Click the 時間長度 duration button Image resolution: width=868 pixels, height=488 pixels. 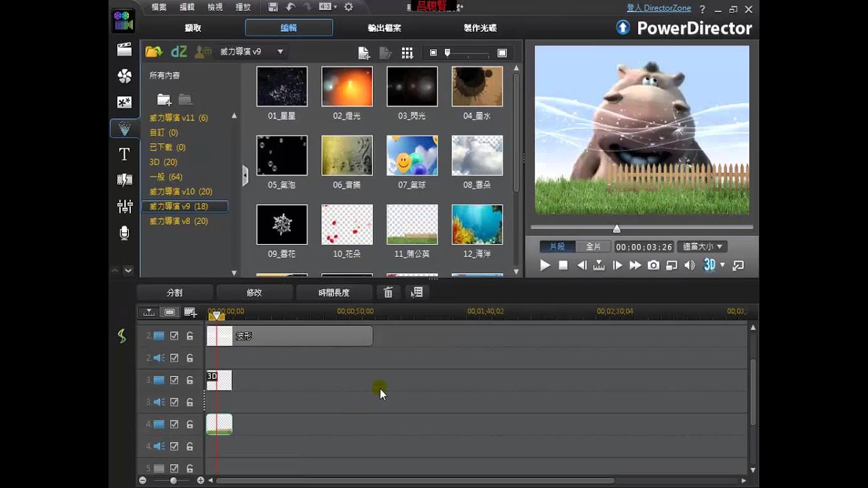[334, 293]
